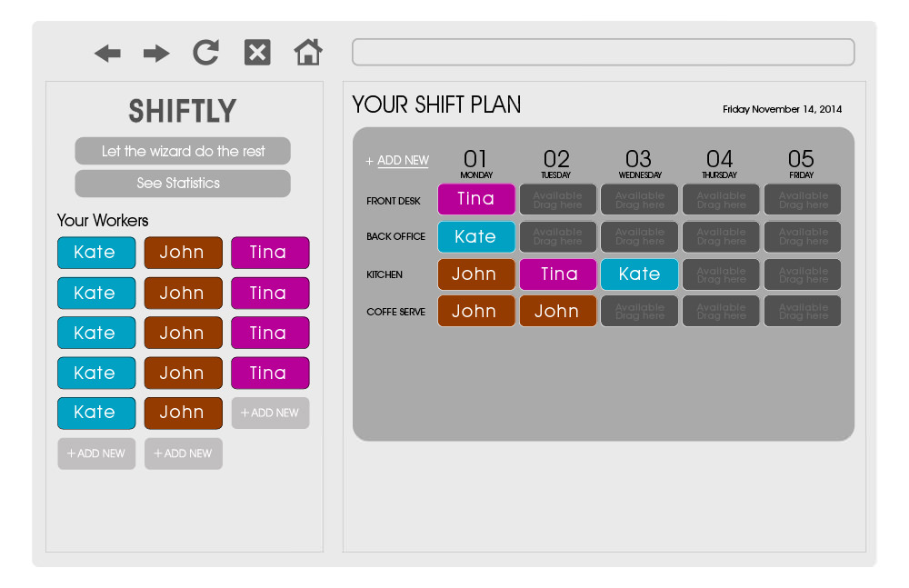Click available slot for Front Desk Friday
The width and height of the screenshot is (909, 588).
click(803, 199)
